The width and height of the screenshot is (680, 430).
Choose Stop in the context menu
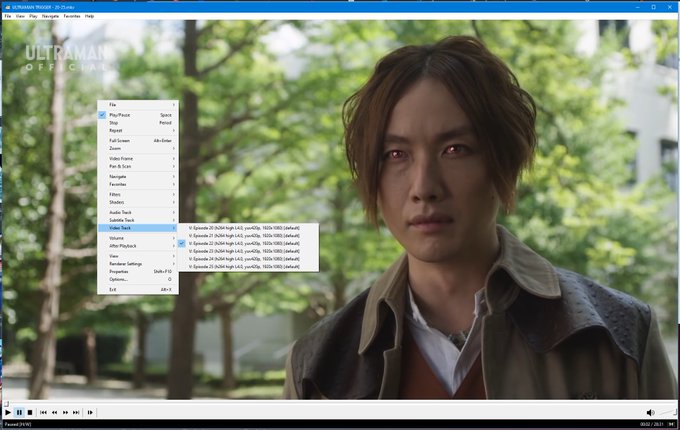click(138, 123)
